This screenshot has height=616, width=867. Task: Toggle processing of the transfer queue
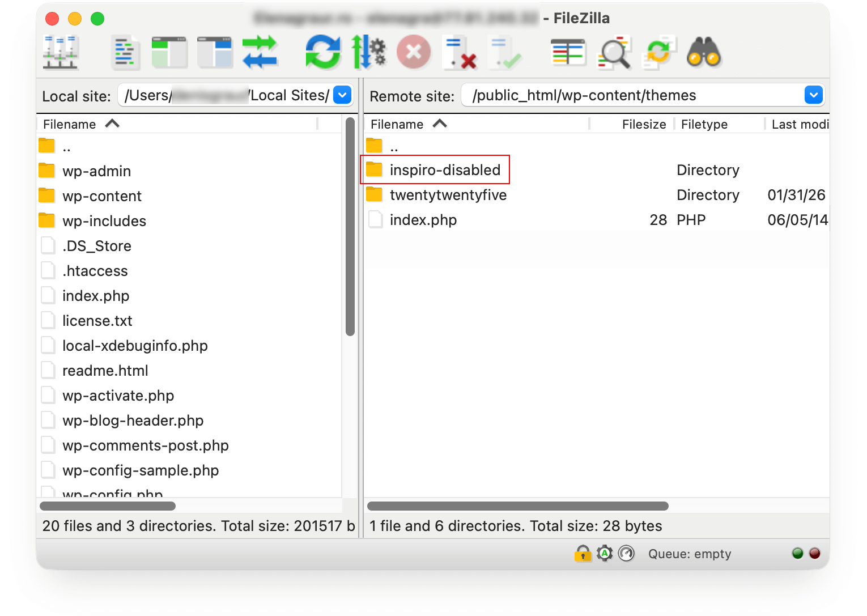pos(368,52)
